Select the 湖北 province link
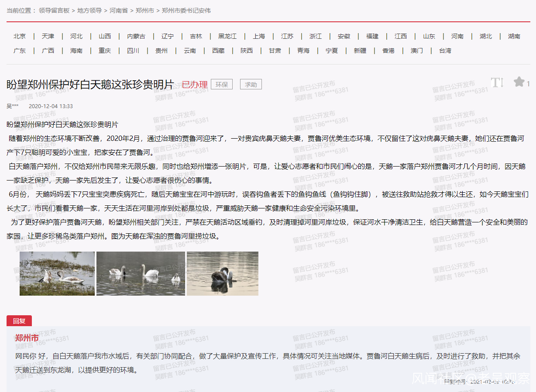Viewport: 536px width, 392px height. [486, 36]
